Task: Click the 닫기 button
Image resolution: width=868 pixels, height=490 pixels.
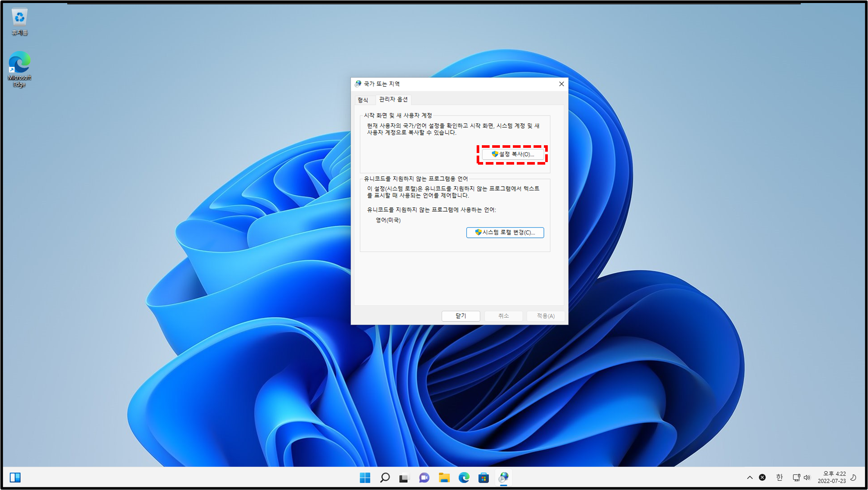Action: click(x=461, y=316)
